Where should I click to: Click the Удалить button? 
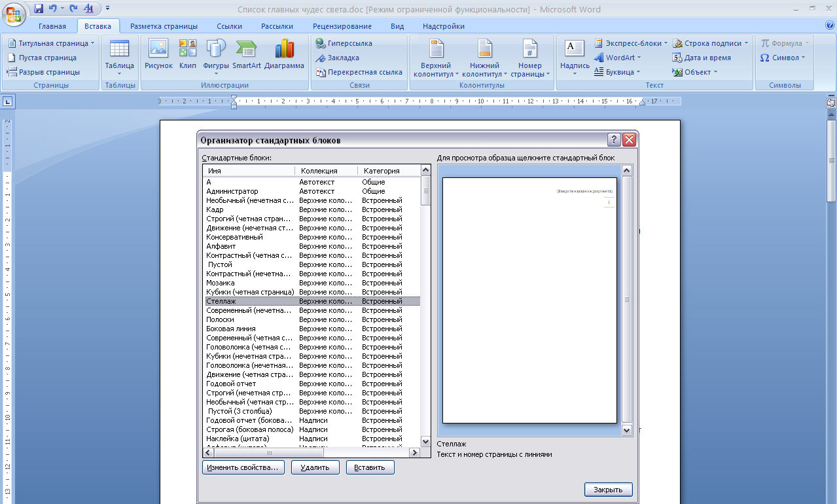pos(315,467)
